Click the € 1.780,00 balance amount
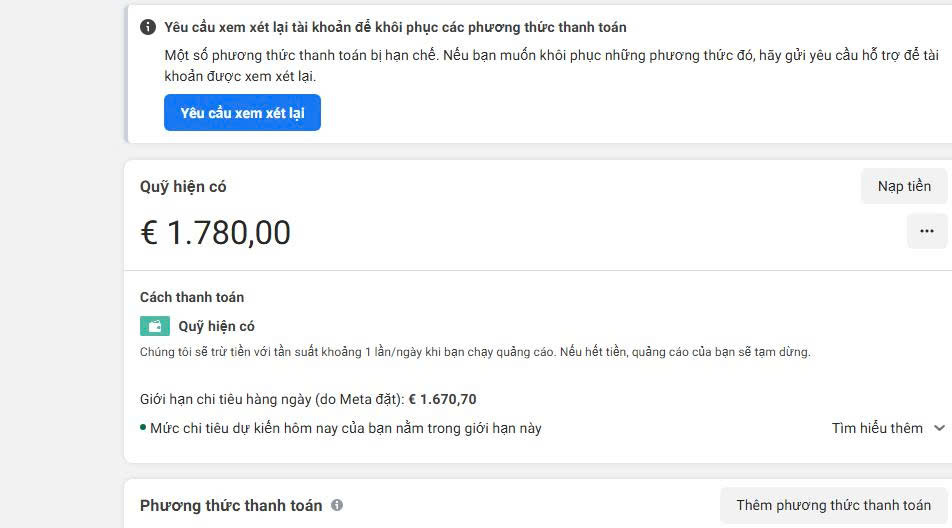 (215, 233)
